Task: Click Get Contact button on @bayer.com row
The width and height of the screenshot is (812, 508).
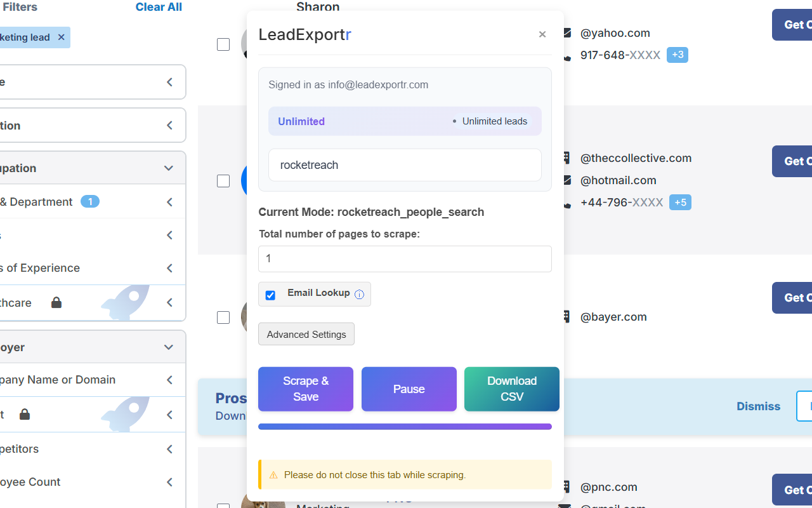Action: 792,298
